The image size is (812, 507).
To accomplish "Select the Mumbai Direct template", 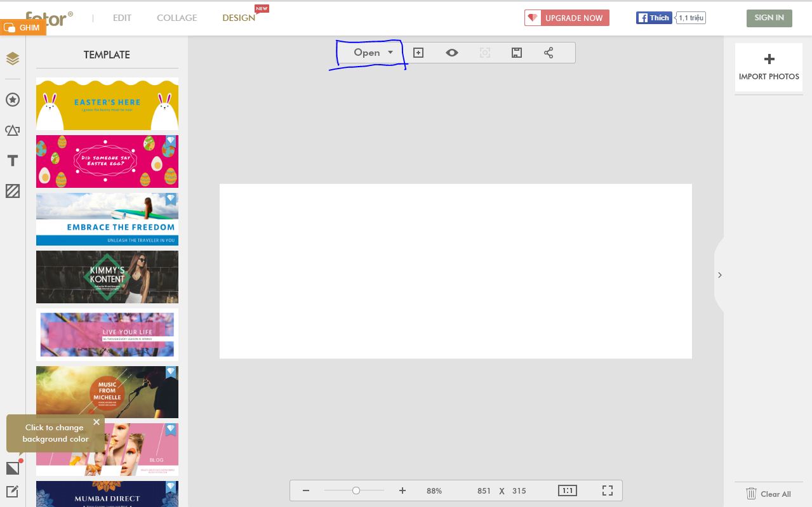I will click(x=107, y=494).
